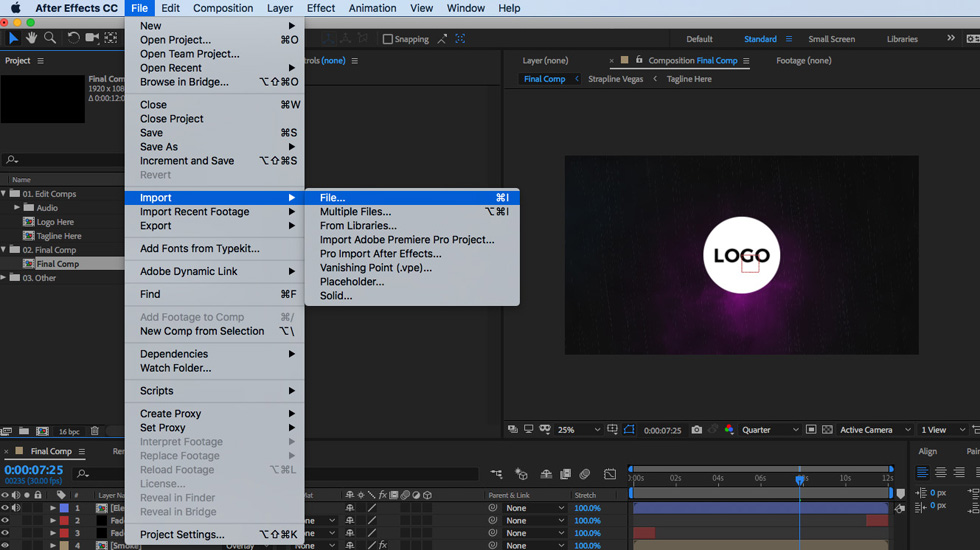980x550 pixels.
Task: Open the grid and guide options icon
Action: click(x=612, y=429)
